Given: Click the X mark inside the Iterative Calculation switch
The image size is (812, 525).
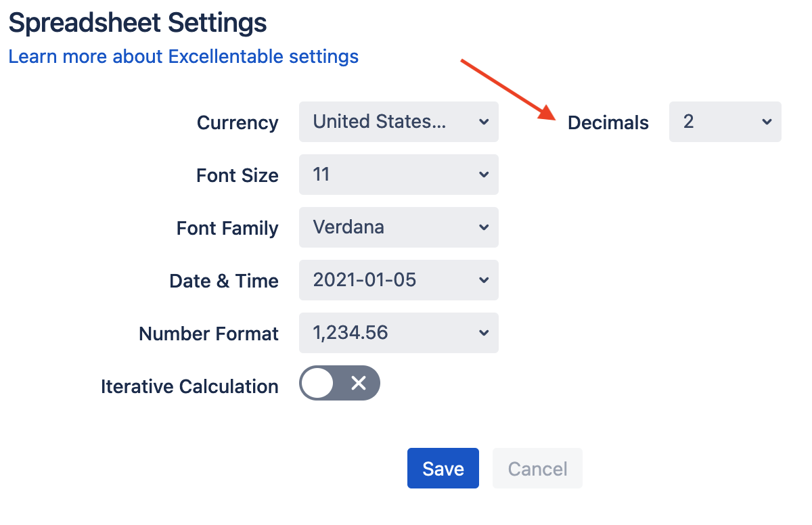Looking at the screenshot, I should pos(359,384).
